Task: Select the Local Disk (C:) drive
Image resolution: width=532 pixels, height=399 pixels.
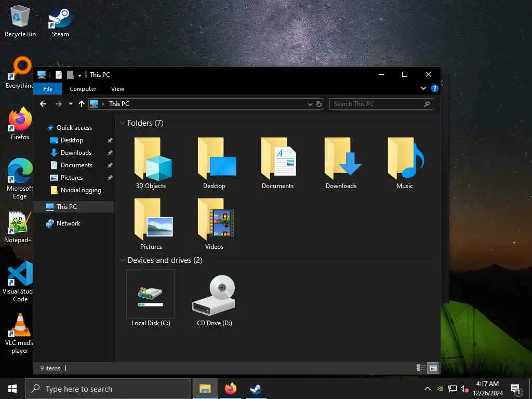Action: coord(151,299)
